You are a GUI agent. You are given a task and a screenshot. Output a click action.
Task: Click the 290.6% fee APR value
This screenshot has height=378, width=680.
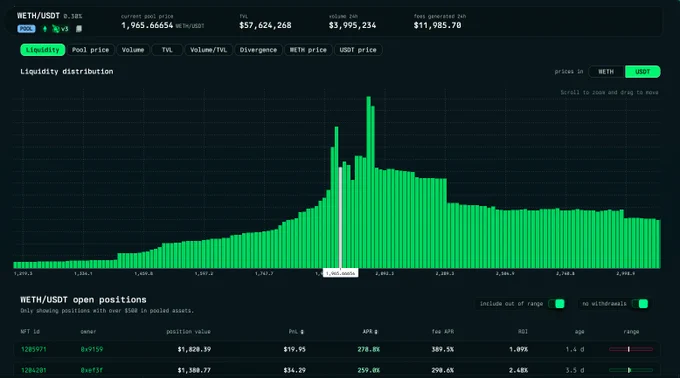coord(443,370)
